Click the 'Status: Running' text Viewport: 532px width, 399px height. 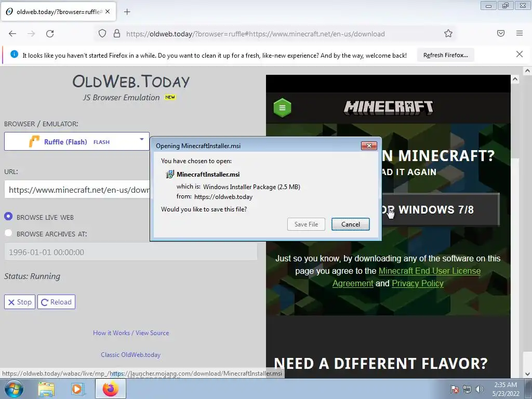[x=32, y=276]
